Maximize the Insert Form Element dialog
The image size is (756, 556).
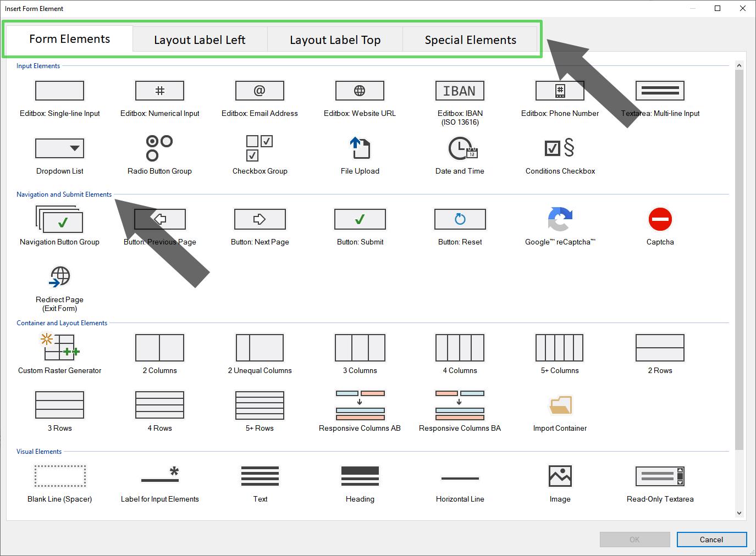(x=718, y=8)
